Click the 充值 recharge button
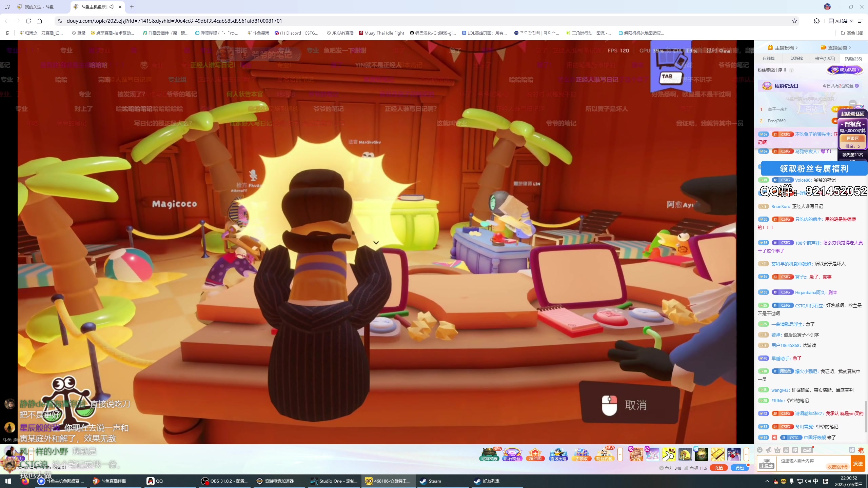The image size is (868, 488). 719,468
